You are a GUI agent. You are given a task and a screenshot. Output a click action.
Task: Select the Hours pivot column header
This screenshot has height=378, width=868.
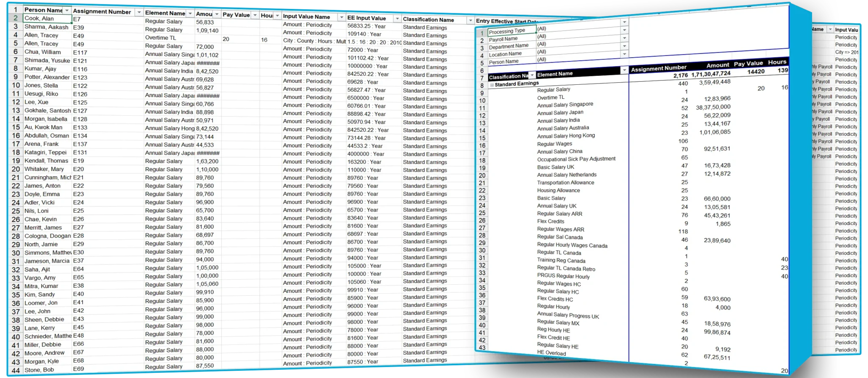click(x=777, y=62)
